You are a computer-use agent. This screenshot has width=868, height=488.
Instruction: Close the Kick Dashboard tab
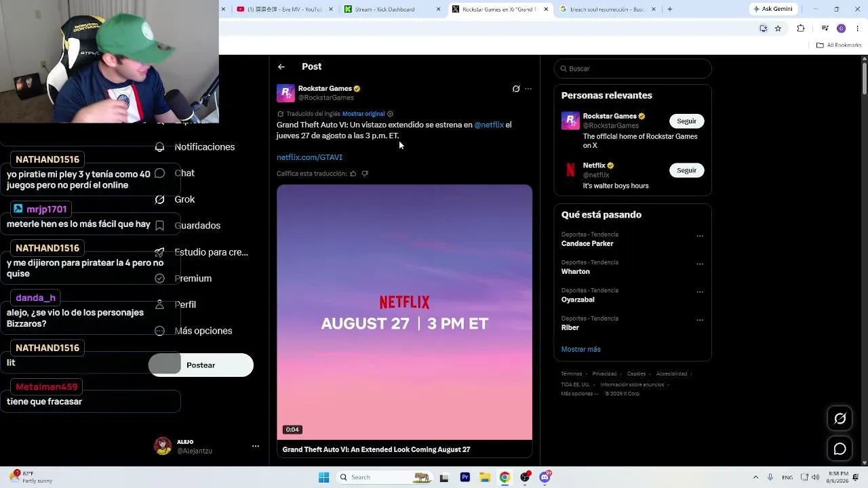438,9
